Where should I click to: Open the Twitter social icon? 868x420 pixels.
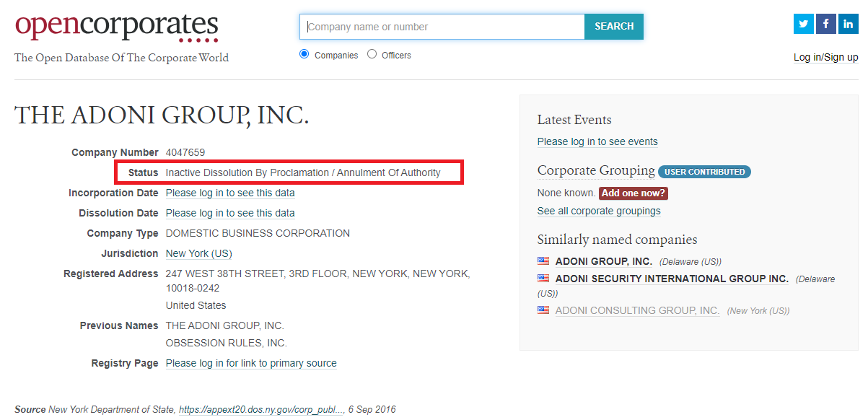[x=803, y=24]
